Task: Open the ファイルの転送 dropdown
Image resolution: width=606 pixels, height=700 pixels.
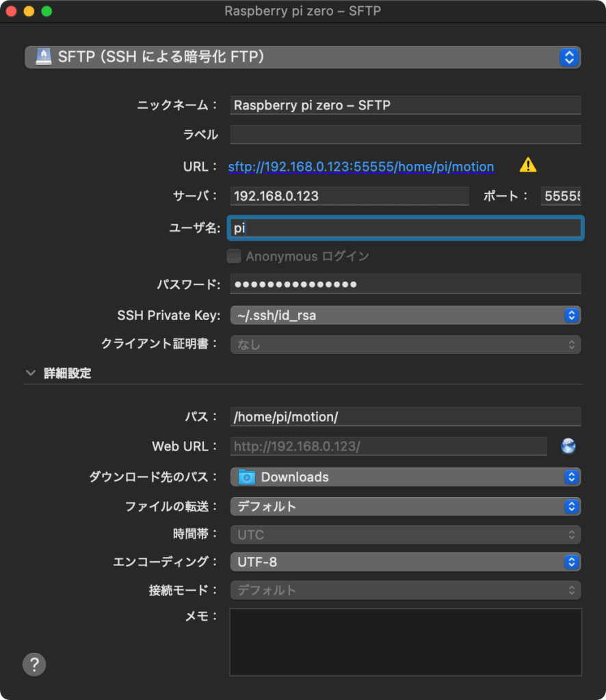Action: pos(405,507)
